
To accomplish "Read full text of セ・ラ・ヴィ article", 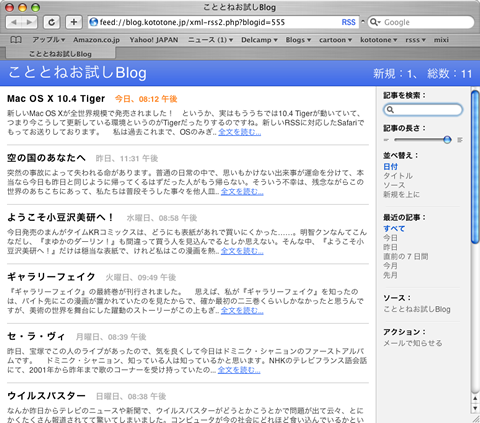I will pos(239,370).
